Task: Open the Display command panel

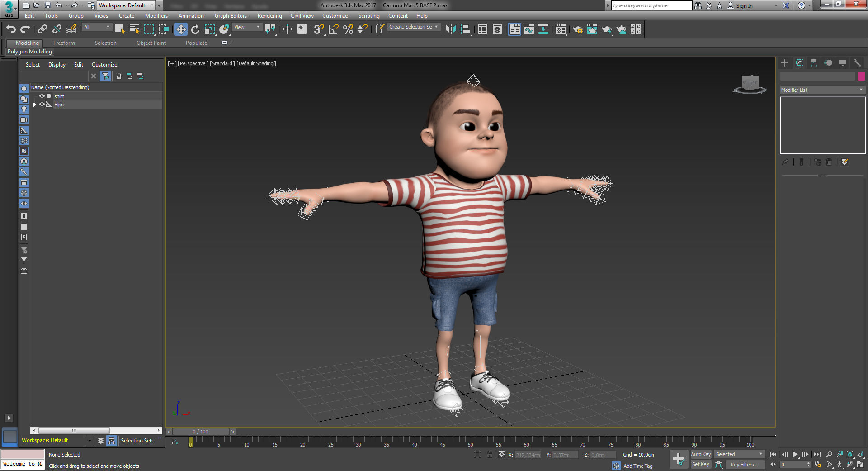Action: 843,63
